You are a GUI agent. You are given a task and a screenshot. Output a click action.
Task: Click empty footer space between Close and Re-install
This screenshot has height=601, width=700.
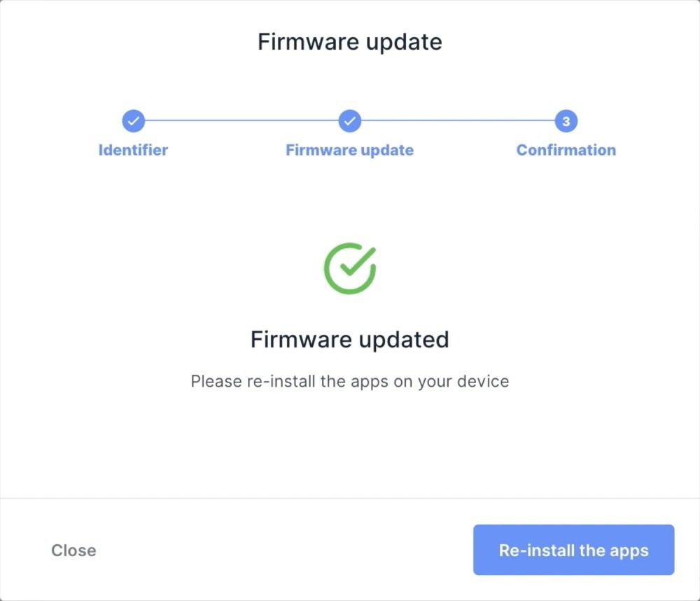point(280,551)
